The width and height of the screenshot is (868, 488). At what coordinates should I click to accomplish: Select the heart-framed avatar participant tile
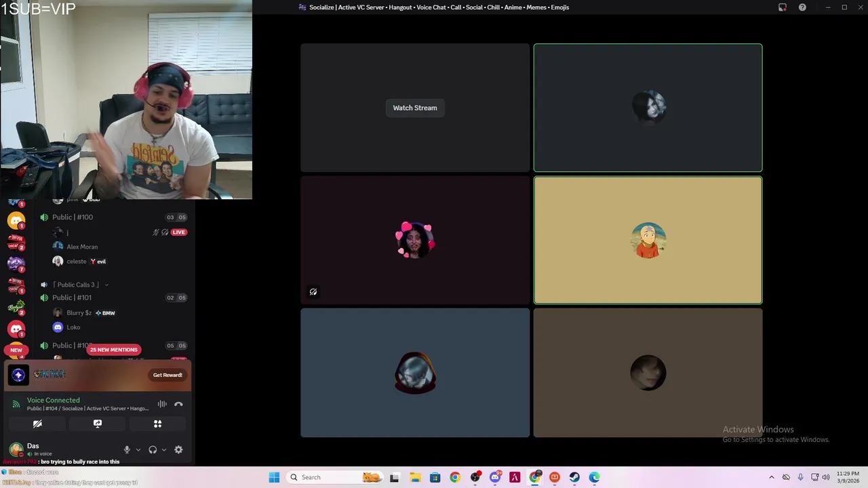click(415, 241)
